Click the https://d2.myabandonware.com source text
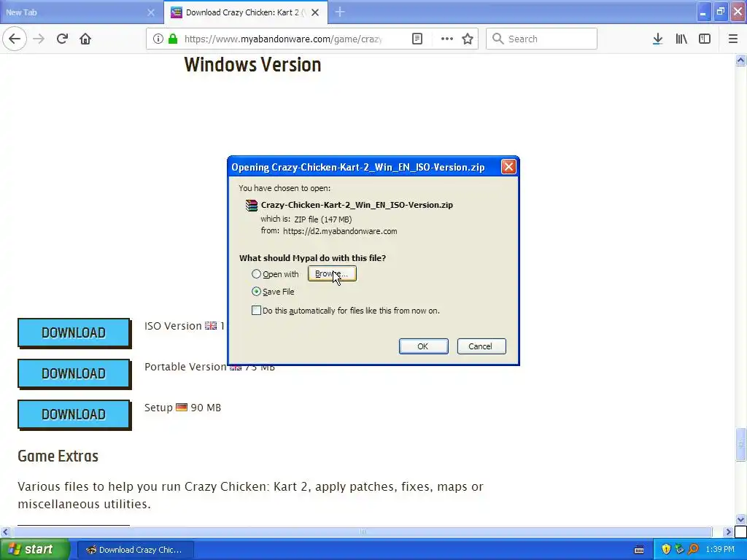 340,231
